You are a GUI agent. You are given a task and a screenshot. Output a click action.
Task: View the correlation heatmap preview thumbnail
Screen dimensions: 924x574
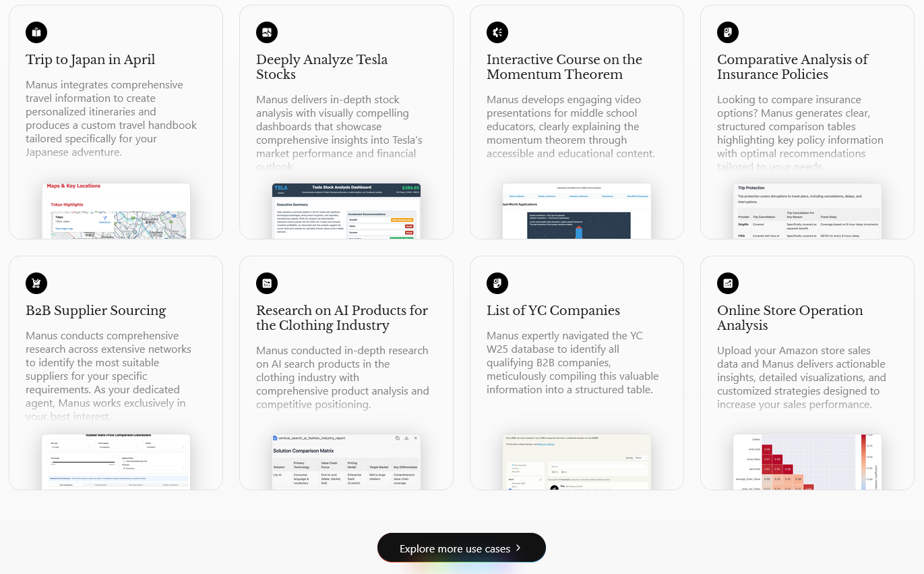[807, 462]
